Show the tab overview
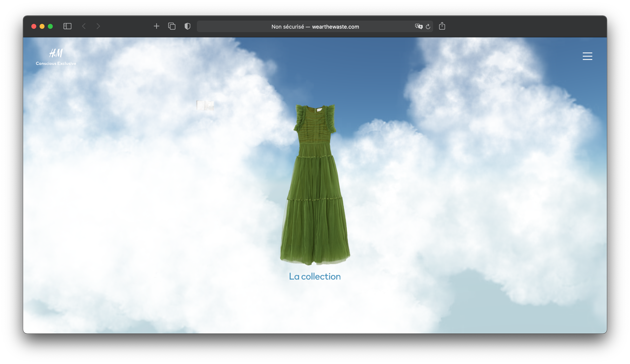The height and width of the screenshot is (364, 630). coord(172,26)
